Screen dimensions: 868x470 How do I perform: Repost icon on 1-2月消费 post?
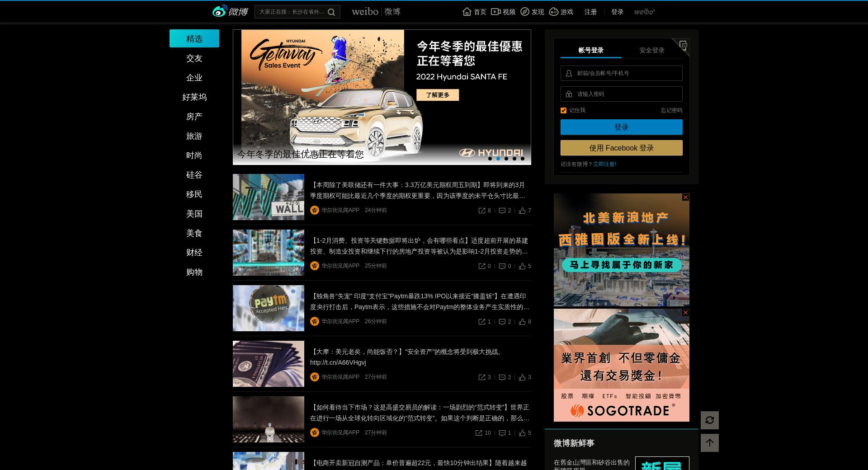point(482,266)
